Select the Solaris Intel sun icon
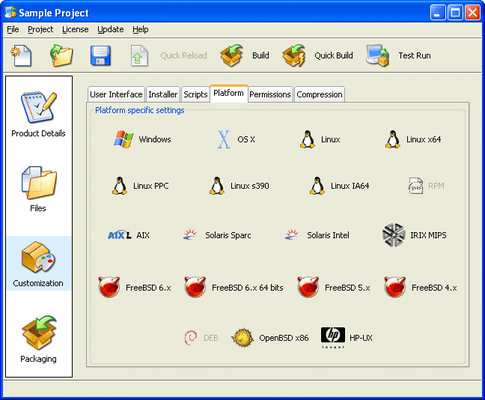The image size is (485, 400). 292,235
